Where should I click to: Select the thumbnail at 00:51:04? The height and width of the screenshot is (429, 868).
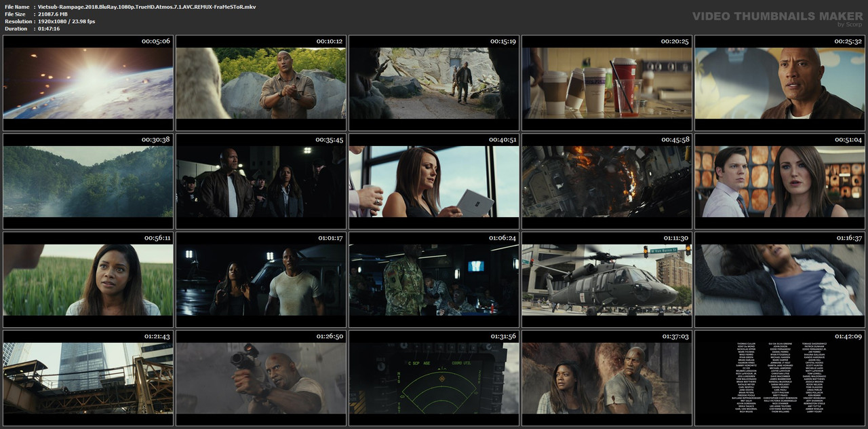point(780,181)
